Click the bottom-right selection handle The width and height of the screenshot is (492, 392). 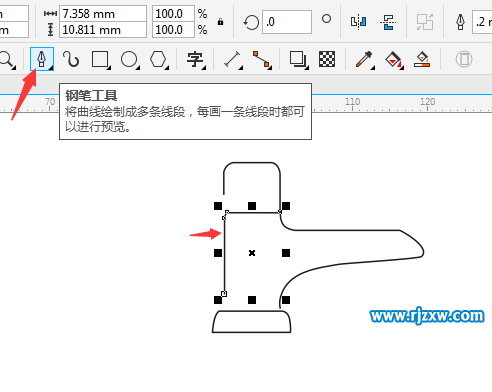[x=286, y=300]
